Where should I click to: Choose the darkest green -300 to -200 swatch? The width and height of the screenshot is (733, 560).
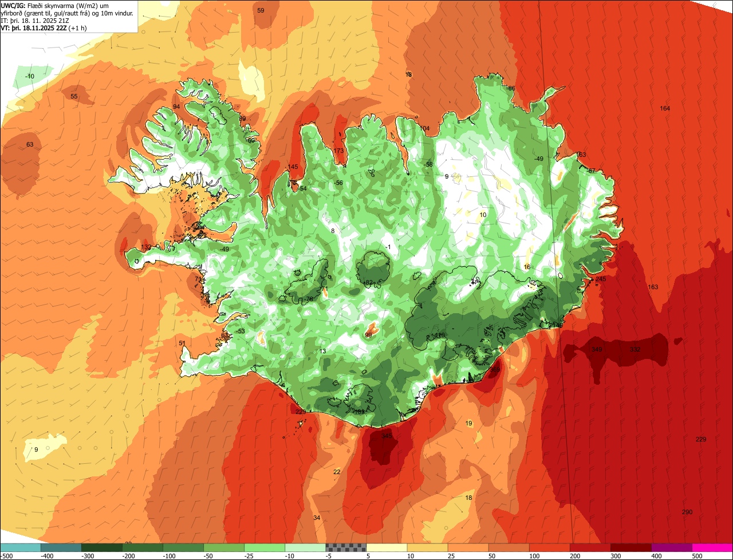101,547
